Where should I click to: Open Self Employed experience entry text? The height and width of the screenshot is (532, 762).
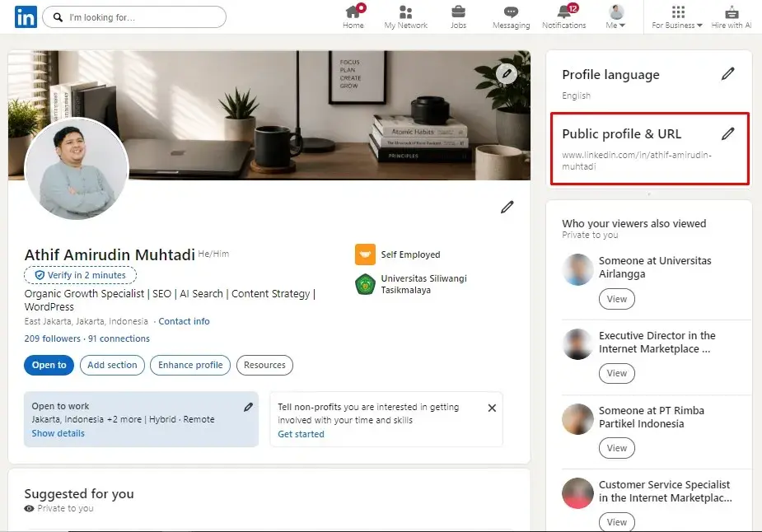coord(410,254)
